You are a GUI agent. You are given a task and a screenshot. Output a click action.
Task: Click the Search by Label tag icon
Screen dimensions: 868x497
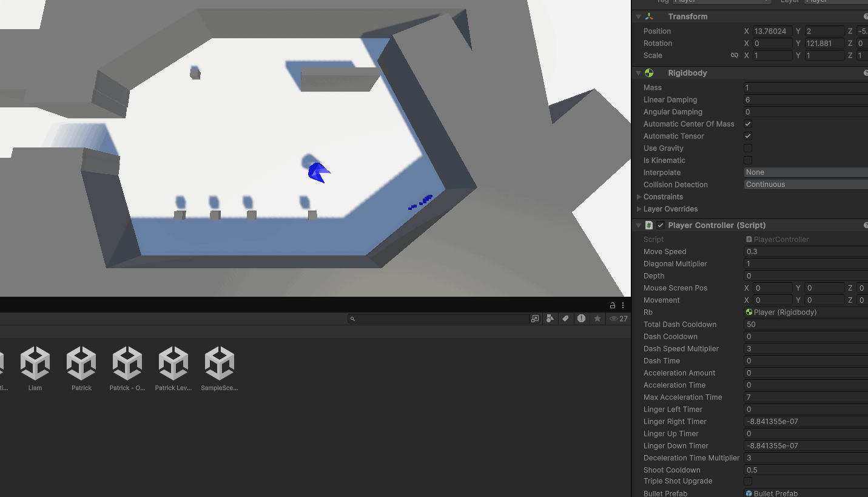tap(565, 319)
